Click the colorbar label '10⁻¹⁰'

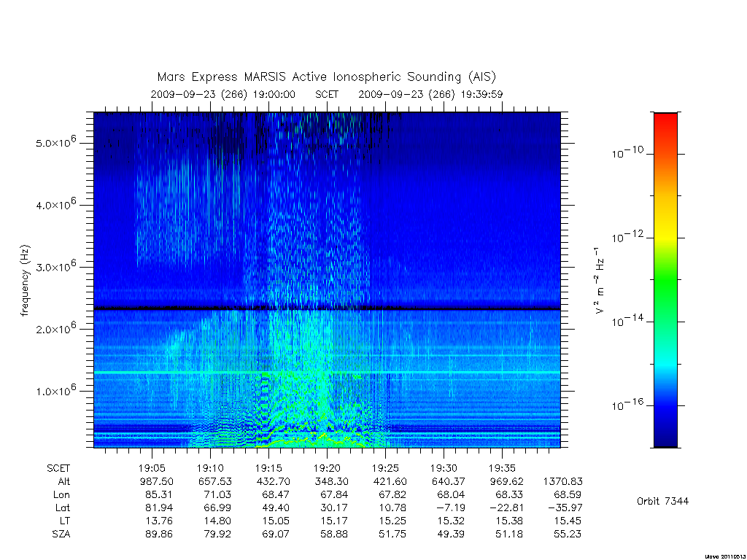point(627,152)
